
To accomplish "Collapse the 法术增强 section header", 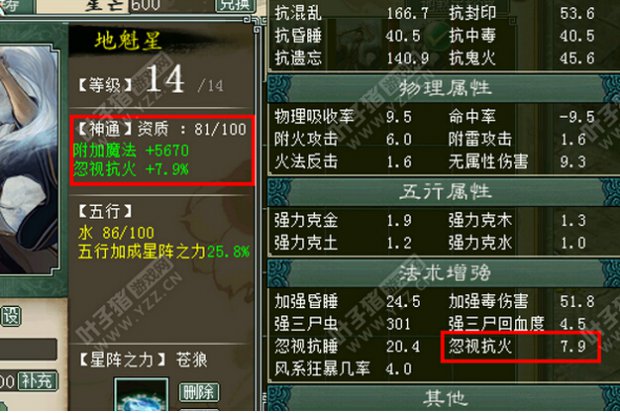I will [444, 273].
